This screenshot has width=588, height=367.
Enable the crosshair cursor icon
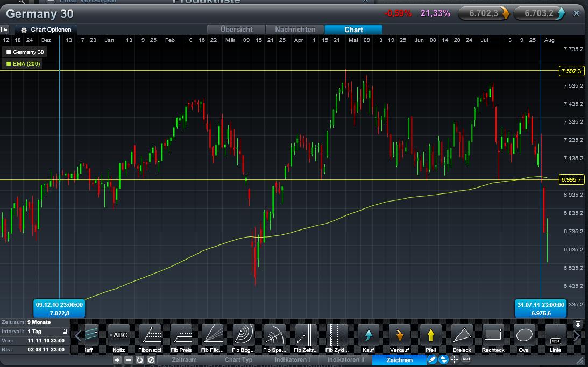click(455, 360)
